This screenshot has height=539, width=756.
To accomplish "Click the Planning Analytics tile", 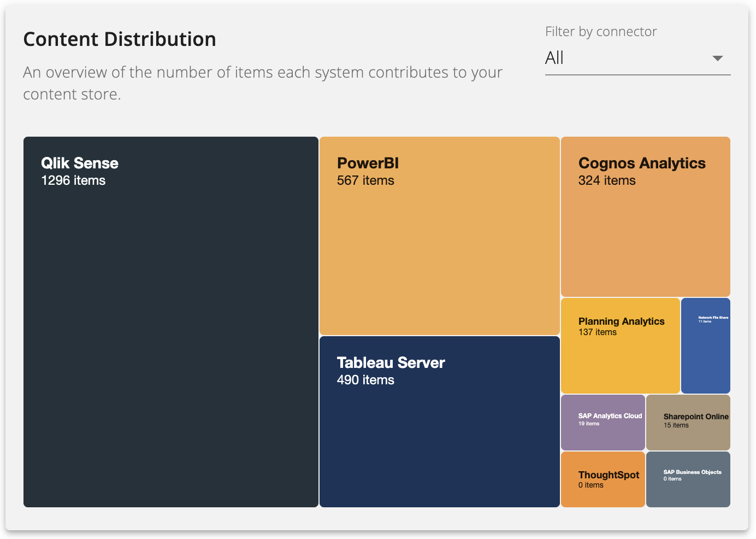I will pyautogui.click(x=621, y=345).
